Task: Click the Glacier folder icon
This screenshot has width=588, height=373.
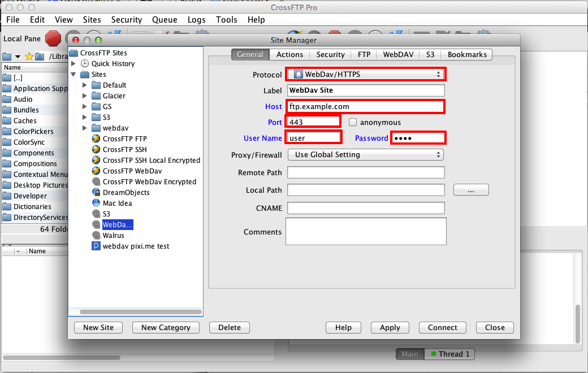Action: 96,96
